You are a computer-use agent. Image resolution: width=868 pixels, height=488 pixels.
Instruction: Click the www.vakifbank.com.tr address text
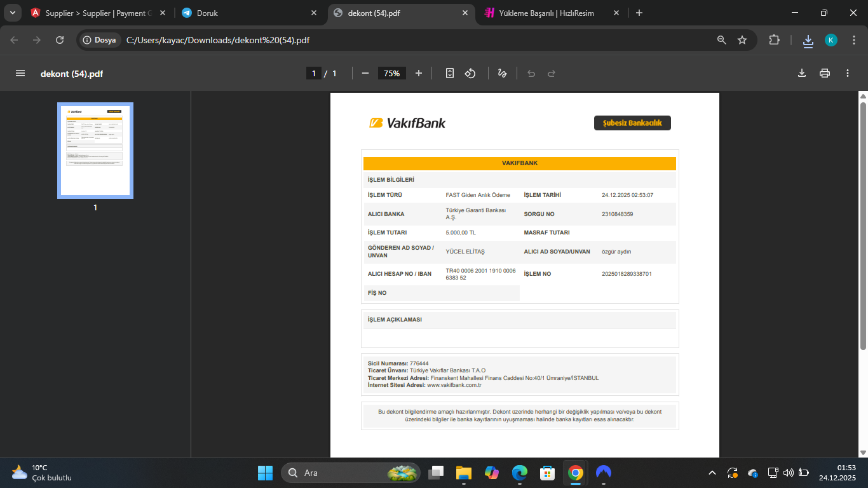pyautogui.click(x=454, y=385)
